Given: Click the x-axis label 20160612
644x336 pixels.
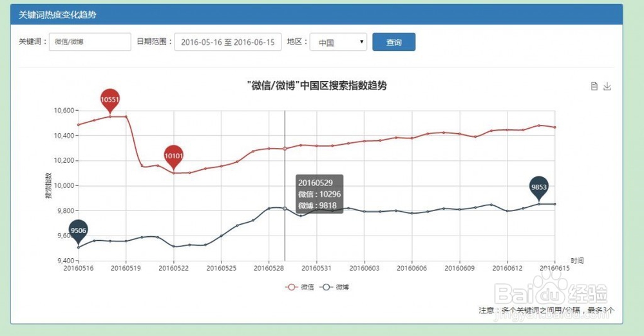Looking at the screenshot, I should click(507, 268).
